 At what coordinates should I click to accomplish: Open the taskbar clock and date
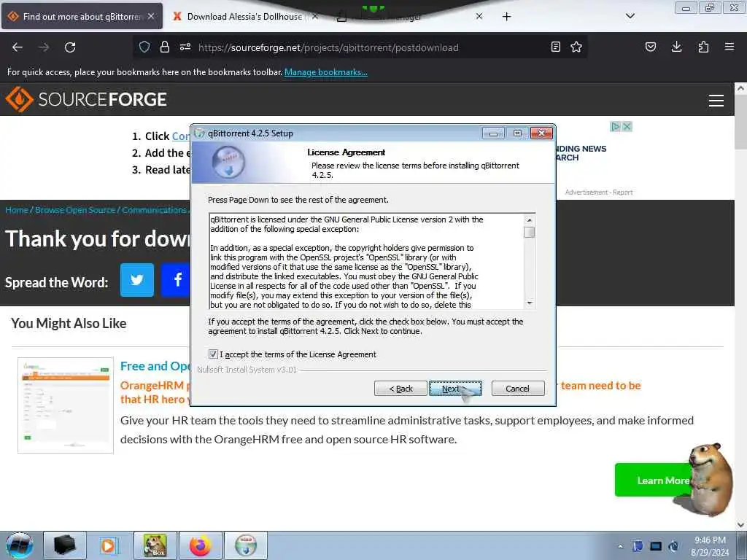pos(710,546)
